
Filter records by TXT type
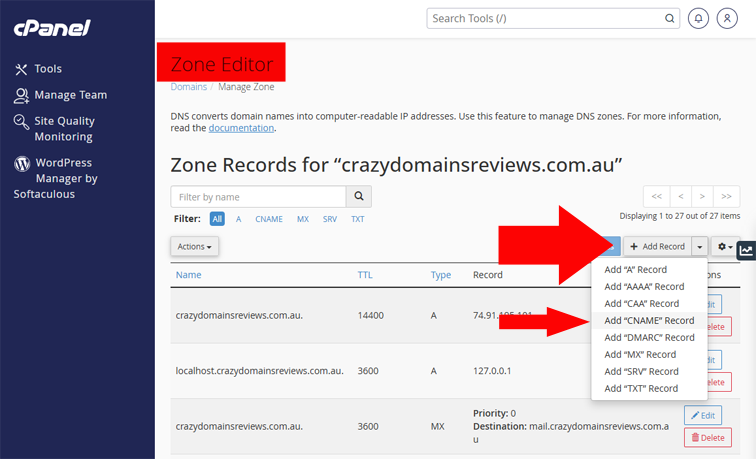(x=358, y=219)
